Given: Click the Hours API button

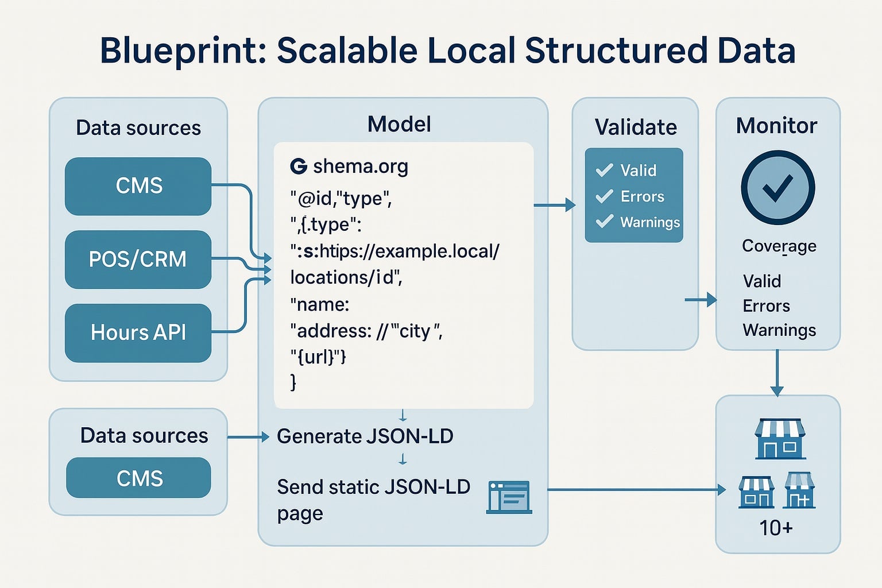Looking at the screenshot, I should [139, 332].
